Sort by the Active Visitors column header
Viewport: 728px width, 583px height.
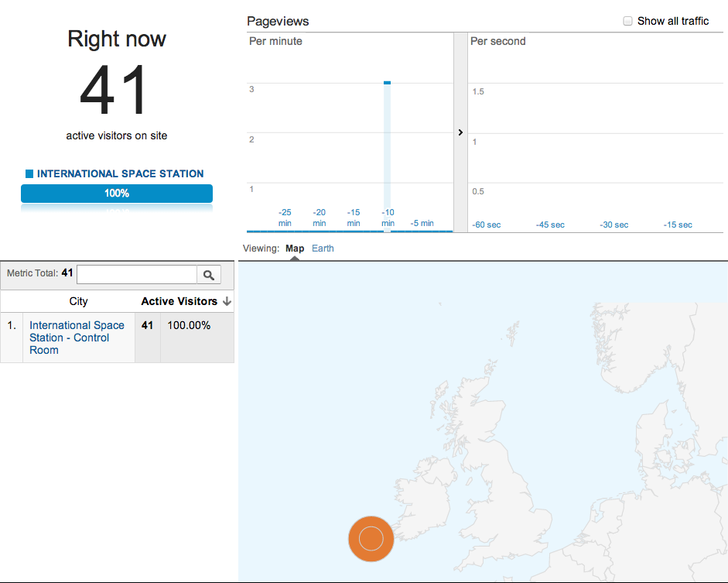pyautogui.click(x=186, y=301)
